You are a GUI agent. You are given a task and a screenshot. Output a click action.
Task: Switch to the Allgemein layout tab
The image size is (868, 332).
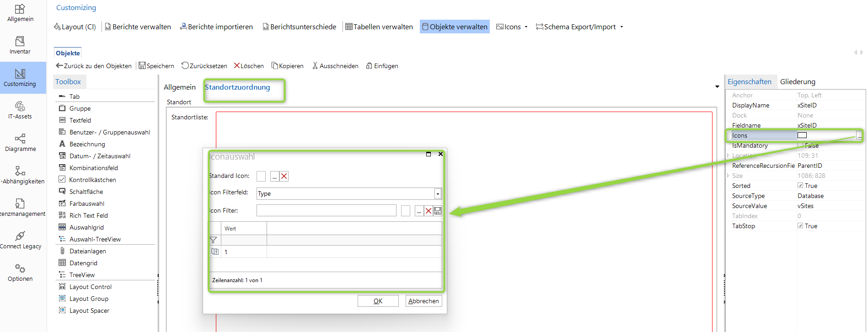coord(179,87)
